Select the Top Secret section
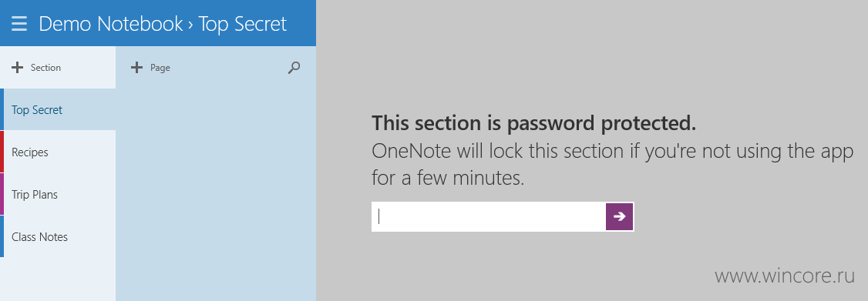This screenshot has width=868, height=301. coord(58,109)
